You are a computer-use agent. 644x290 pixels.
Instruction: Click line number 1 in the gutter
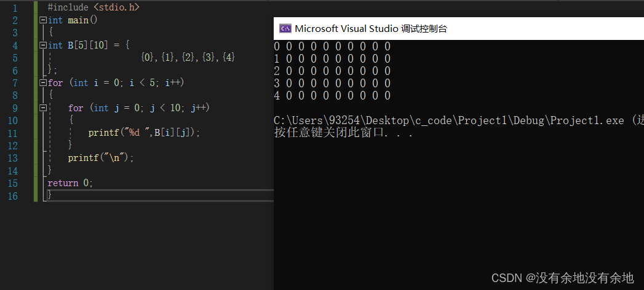[x=15, y=8]
